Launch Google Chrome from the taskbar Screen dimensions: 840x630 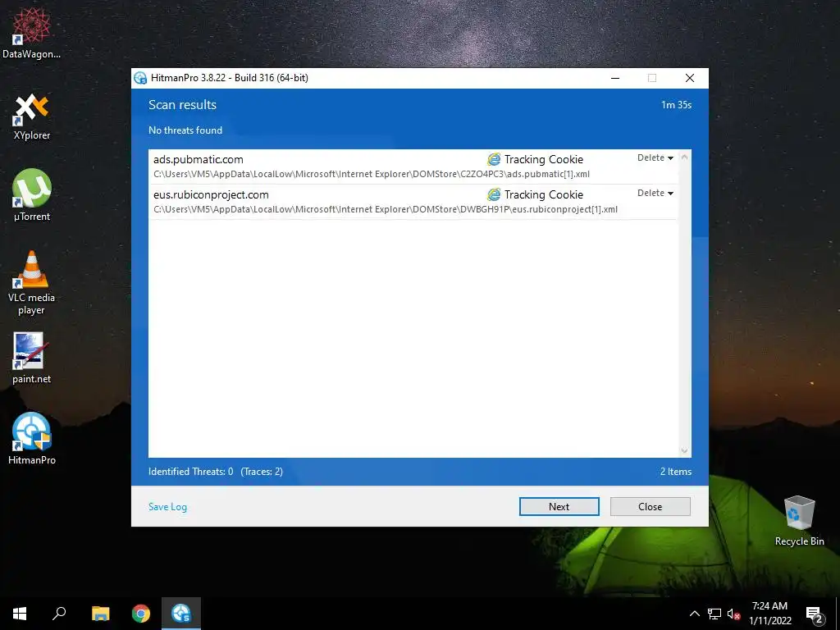(141, 614)
